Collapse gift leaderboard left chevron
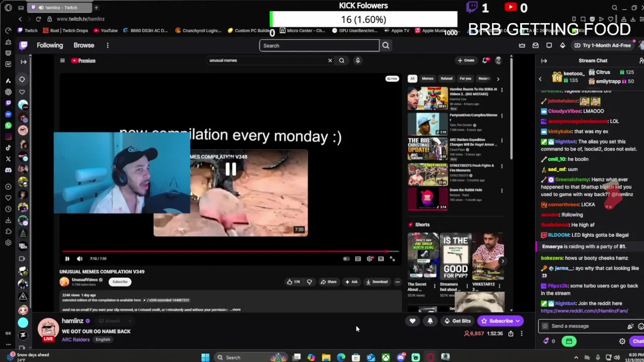Viewport: 644px width, 362px height. coord(540,79)
